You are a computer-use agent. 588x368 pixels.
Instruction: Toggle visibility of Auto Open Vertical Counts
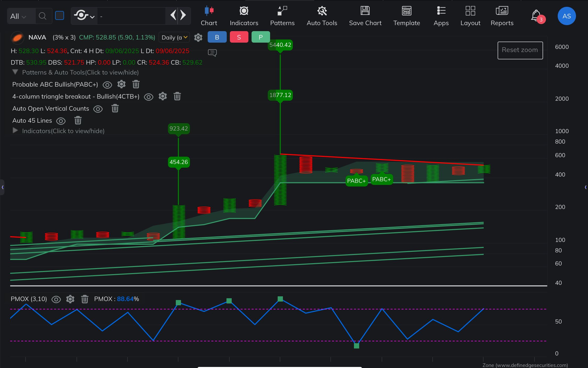[x=98, y=109]
